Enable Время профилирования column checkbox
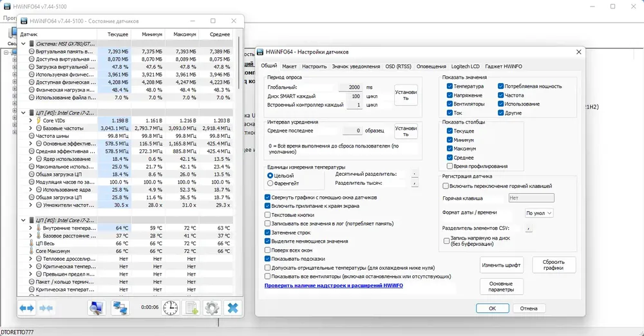The image size is (644, 336). point(450,166)
